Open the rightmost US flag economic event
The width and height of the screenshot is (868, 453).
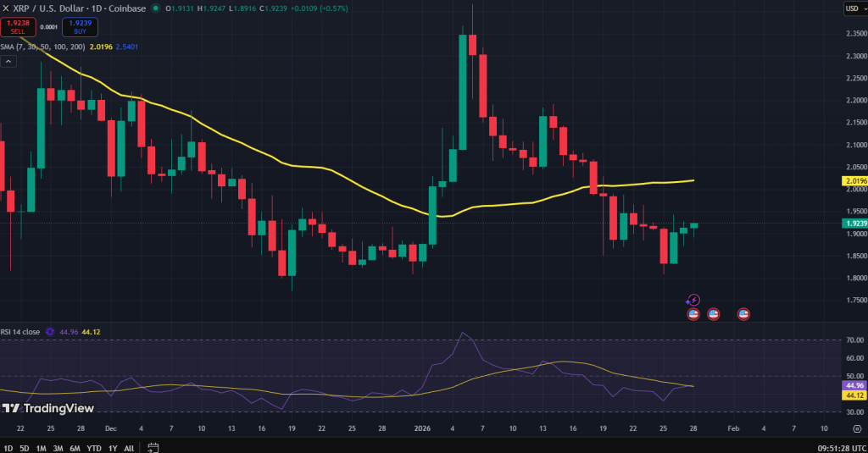(743, 314)
